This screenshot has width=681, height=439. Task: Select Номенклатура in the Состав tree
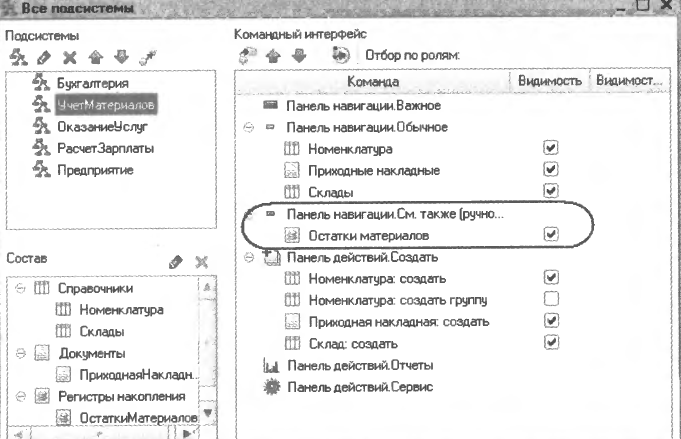tap(122, 310)
